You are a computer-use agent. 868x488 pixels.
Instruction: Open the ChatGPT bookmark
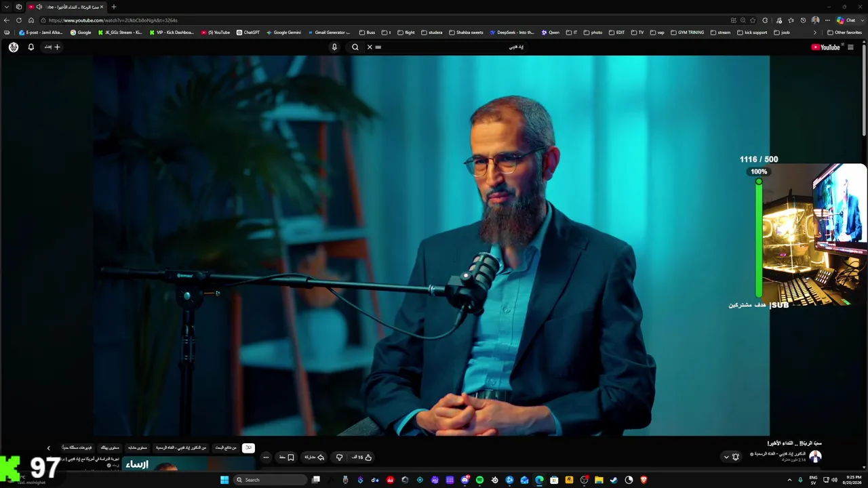click(248, 33)
